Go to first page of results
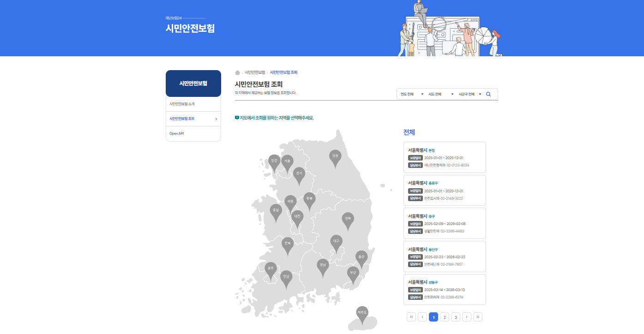Image resolution: width=644 pixels, height=334 pixels. point(411,317)
